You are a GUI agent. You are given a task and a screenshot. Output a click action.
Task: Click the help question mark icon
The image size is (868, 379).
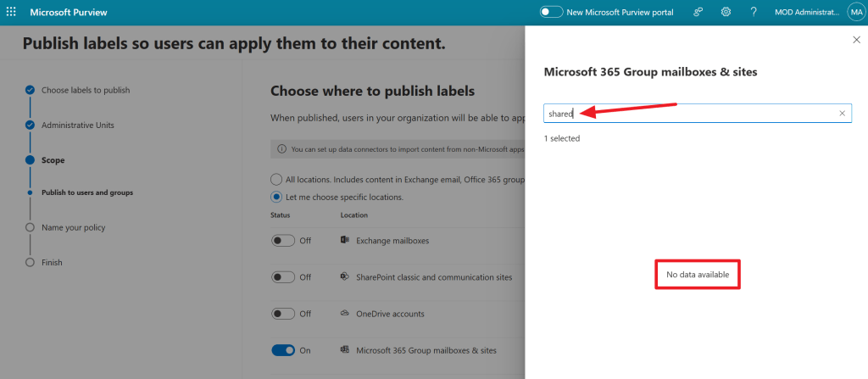(x=754, y=12)
